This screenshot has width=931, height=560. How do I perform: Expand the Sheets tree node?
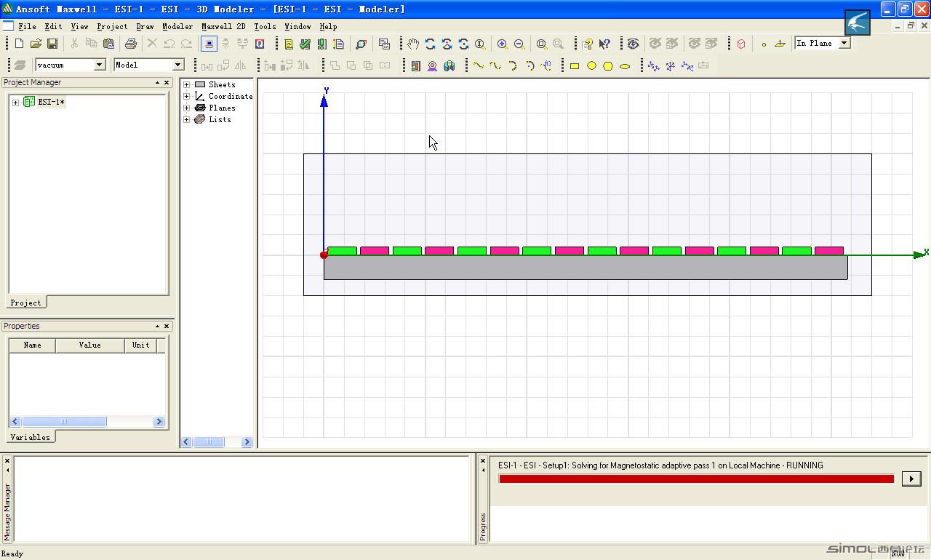tap(187, 84)
